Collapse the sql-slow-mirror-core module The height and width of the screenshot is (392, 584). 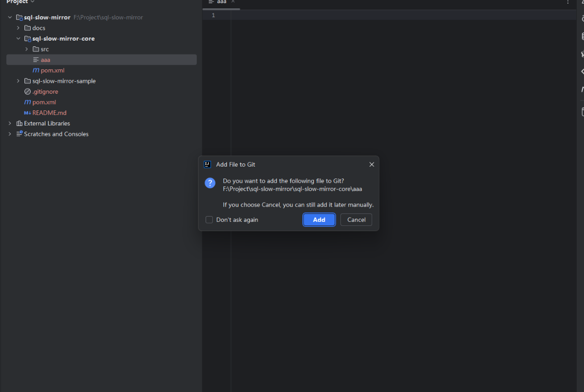tap(18, 39)
